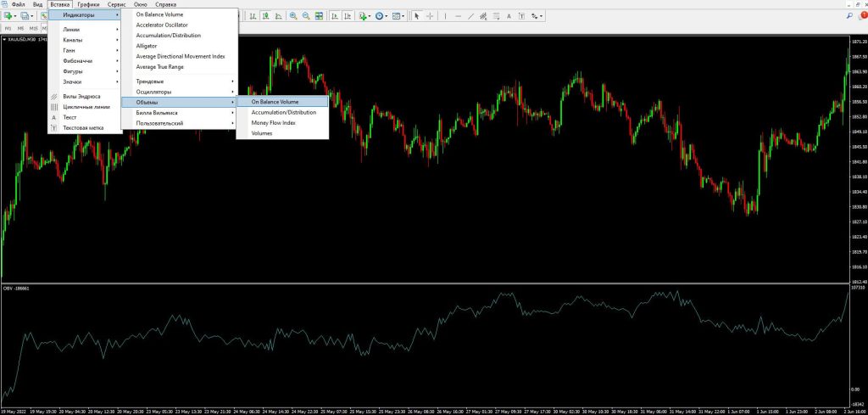Viewport: 868px width, 415px height.
Task: Insert Текстовая метка object
Action: (85, 128)
